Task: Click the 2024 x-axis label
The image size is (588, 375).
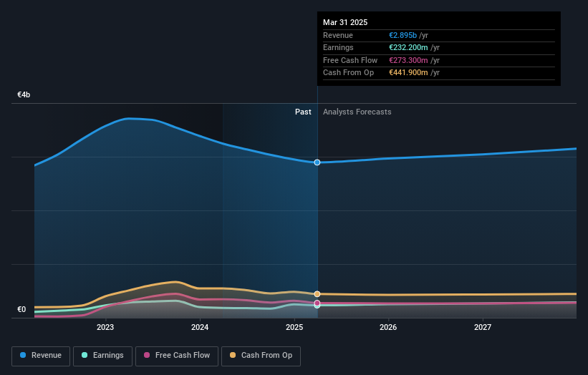Action: point(200,327)
